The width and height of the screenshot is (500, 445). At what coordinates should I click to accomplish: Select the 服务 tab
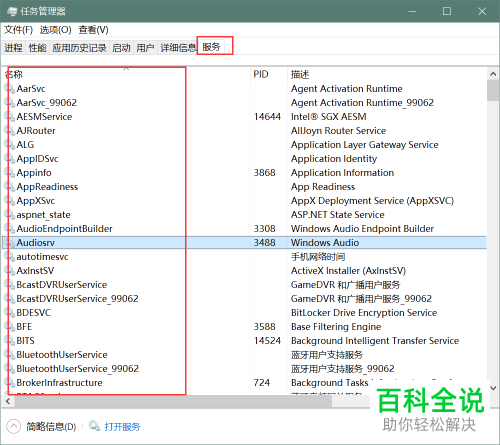[x=211, y=47]
